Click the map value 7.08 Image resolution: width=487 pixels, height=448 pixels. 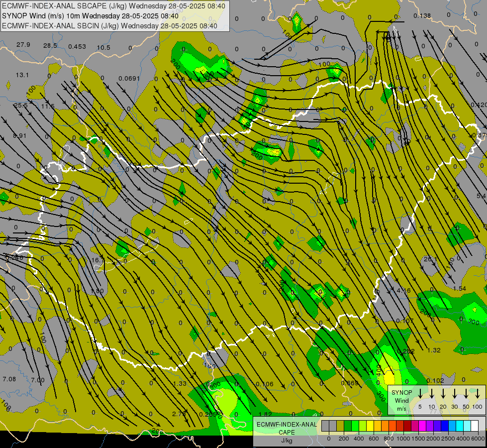click(9, 379)
